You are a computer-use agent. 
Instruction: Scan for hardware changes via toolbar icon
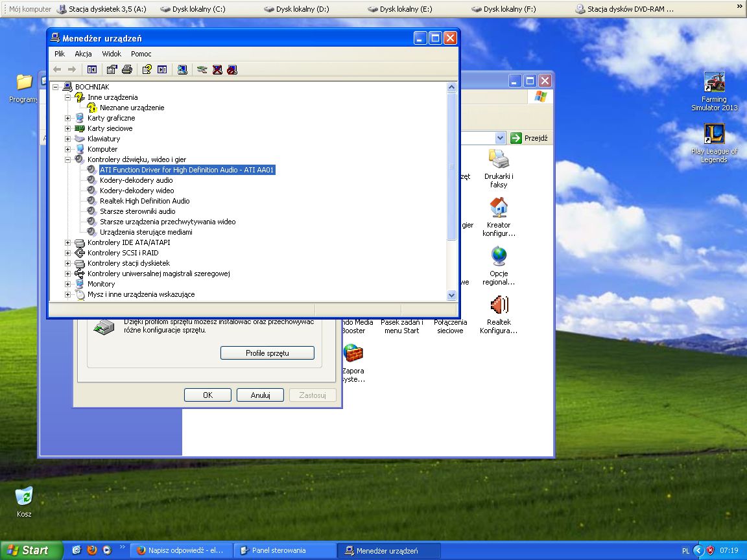182,69
